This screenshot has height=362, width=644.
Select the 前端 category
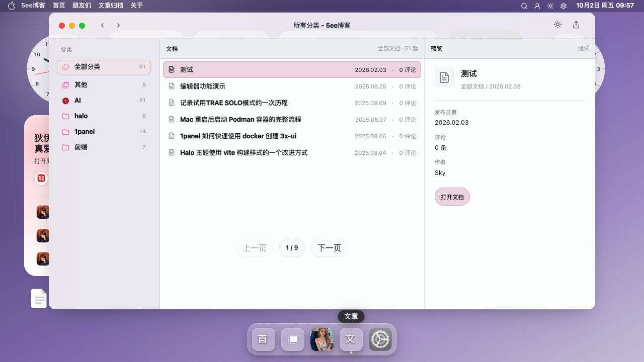coord(104,147)
